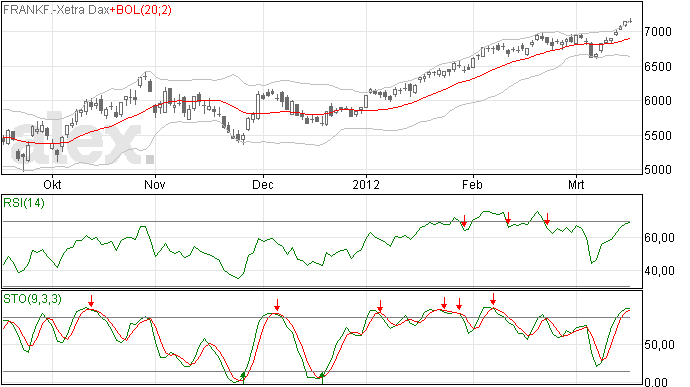Click the 5500 price axis value

pos(658,136)
